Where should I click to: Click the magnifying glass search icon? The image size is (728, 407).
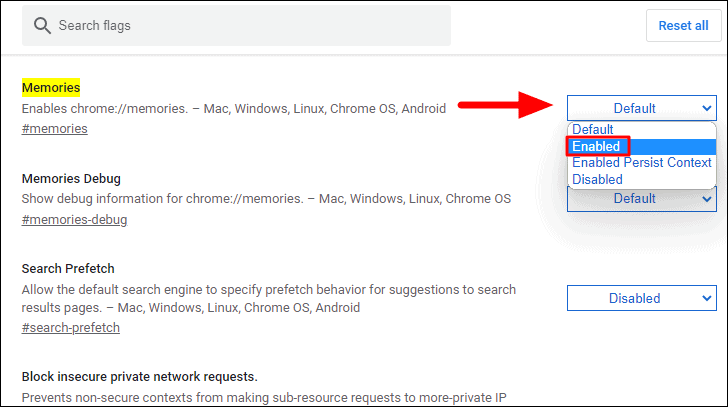(x=42, y=26)
